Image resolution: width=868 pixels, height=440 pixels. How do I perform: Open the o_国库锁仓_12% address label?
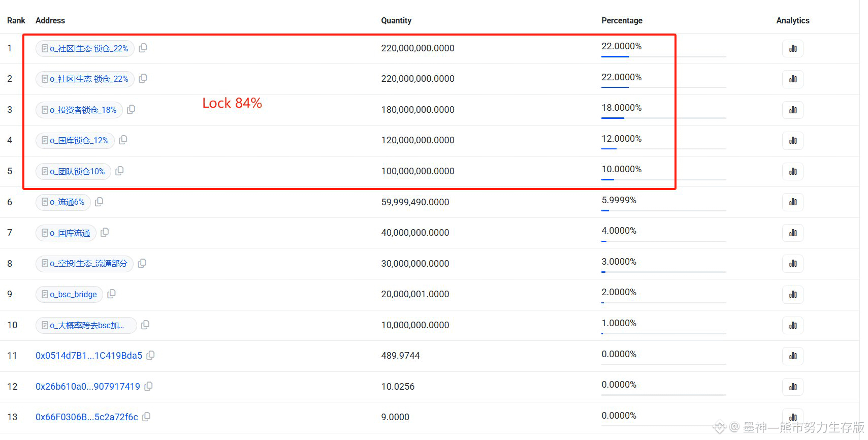click(75, 140)
